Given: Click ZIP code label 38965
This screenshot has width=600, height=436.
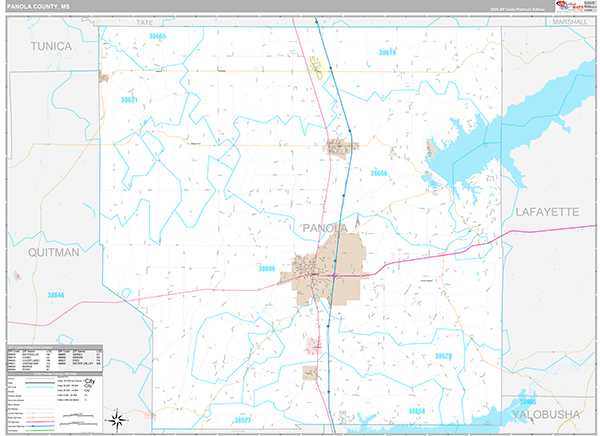Looking at the screenshot, I should (528, 402).
